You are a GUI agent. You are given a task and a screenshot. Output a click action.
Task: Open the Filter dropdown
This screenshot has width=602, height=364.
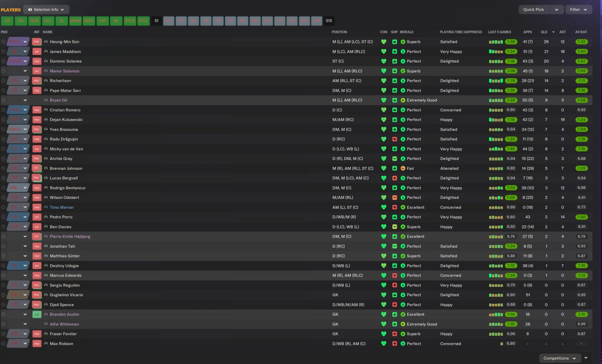(578, 9)
